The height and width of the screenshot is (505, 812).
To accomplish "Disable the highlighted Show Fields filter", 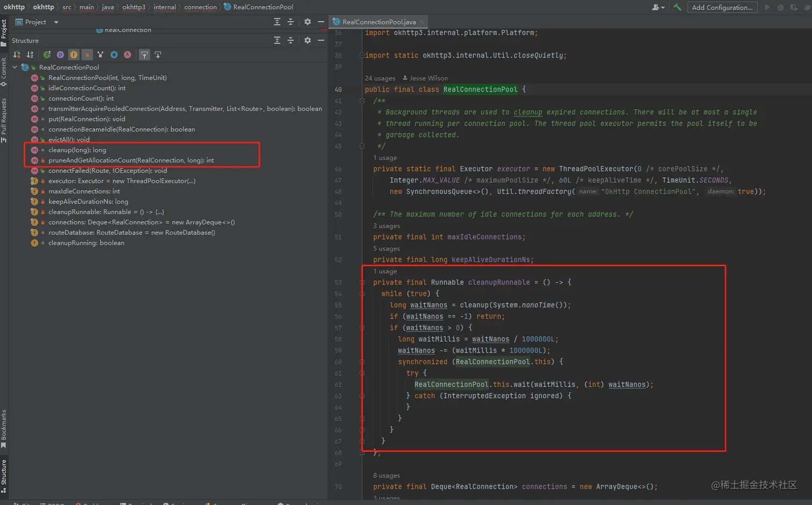I will click(74, 55).
